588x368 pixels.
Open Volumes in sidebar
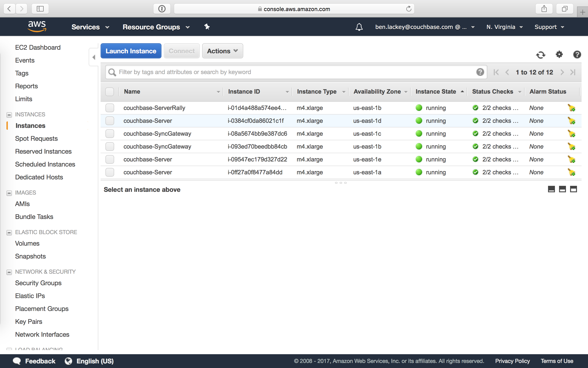tap(27, 243)
